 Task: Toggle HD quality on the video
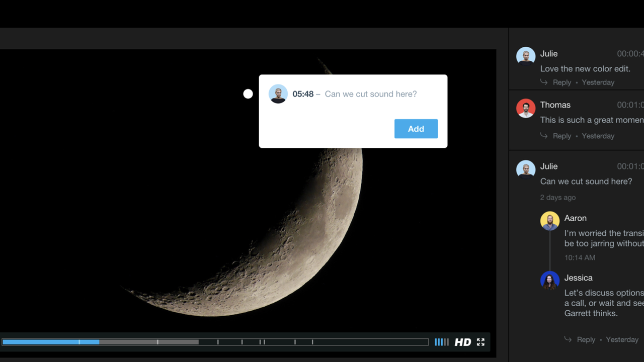point(462,342)
